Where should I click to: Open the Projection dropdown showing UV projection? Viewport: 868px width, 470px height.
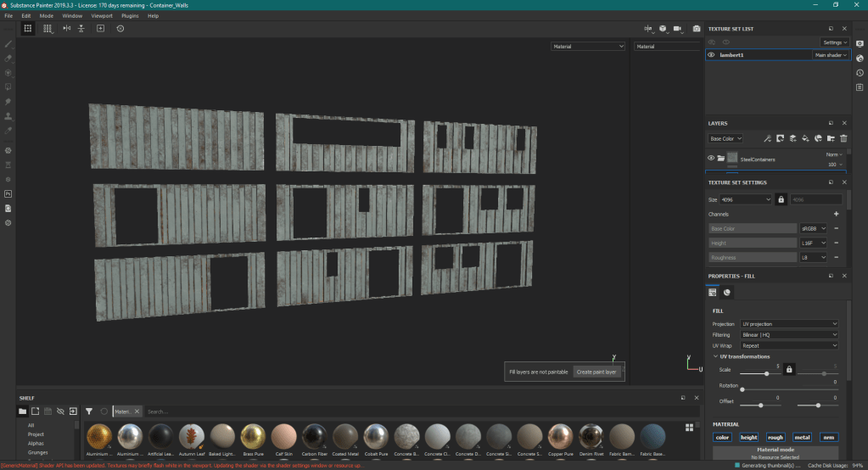788,324
